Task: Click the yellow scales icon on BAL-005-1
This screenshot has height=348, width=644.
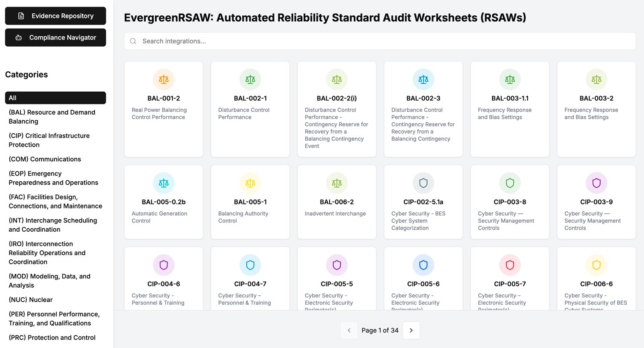Action: tap(250, 183)
